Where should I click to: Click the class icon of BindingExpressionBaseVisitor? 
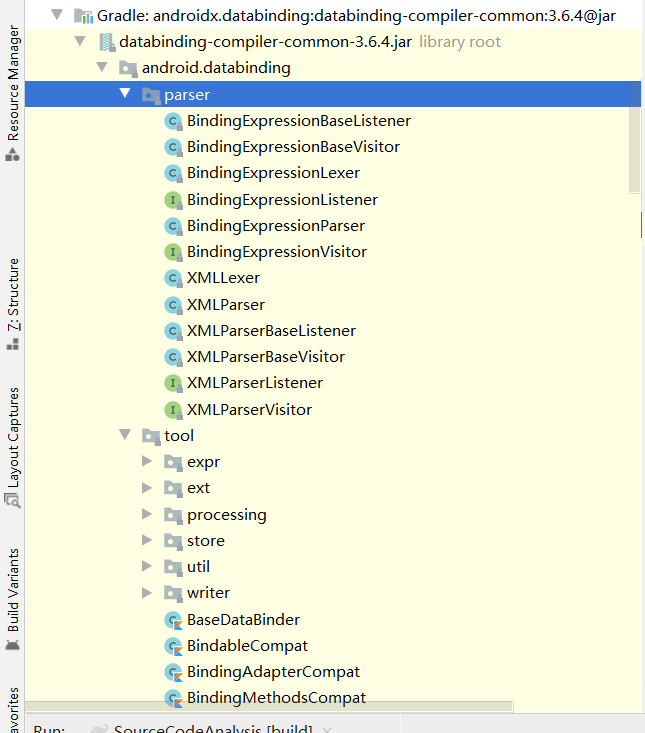pos(173,147)
